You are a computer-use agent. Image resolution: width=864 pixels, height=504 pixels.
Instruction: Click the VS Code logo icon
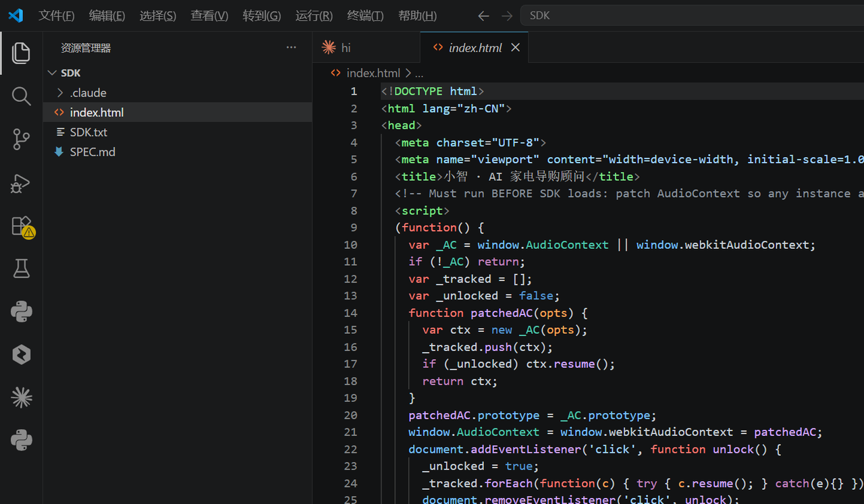tap(16, 15)
